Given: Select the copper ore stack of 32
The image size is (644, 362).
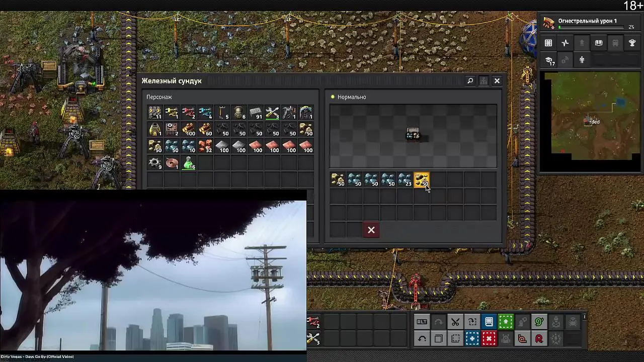Looking at the screenshot, I should 205,146.
